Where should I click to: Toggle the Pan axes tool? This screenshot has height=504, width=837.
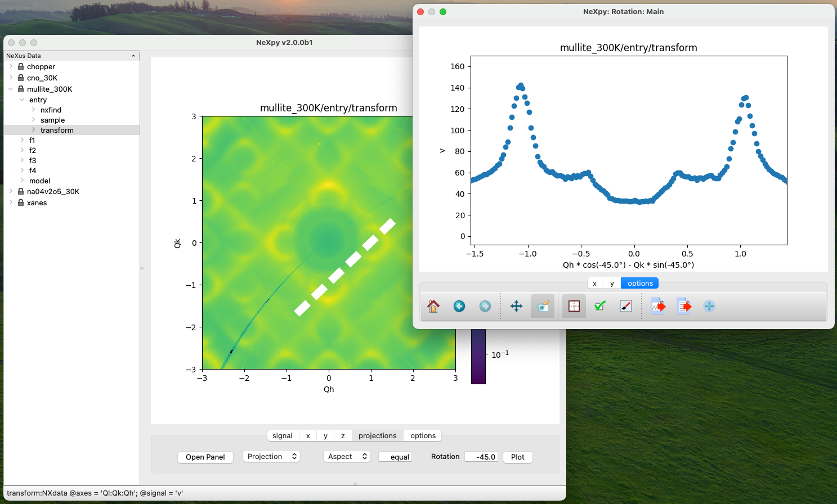516,306
